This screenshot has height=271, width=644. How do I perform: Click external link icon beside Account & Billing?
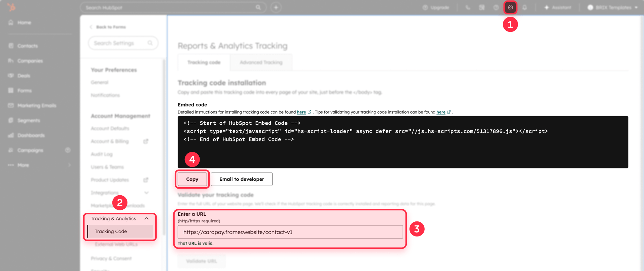(x=146, y=141)
